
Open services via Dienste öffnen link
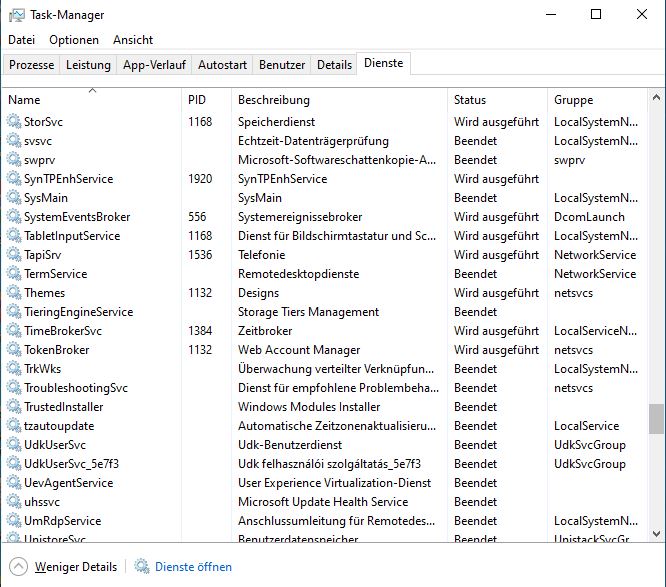[x=193, y=567]
